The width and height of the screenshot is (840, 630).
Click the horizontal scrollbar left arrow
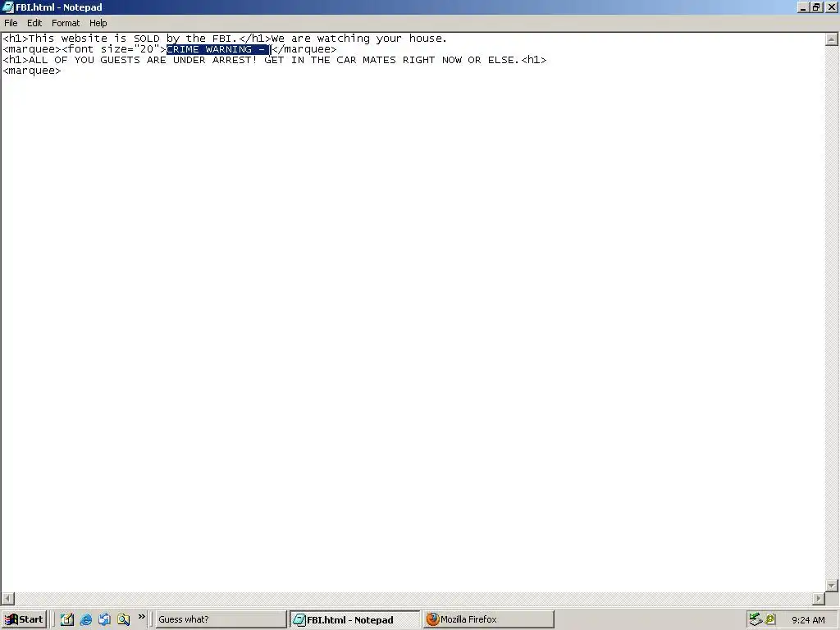[7, 598]
